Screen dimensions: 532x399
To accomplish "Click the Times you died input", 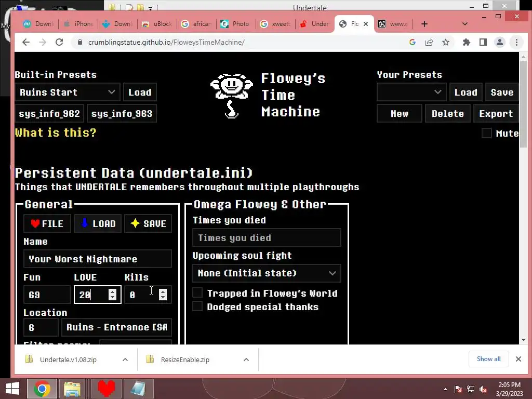I will (x=267, y=237).
